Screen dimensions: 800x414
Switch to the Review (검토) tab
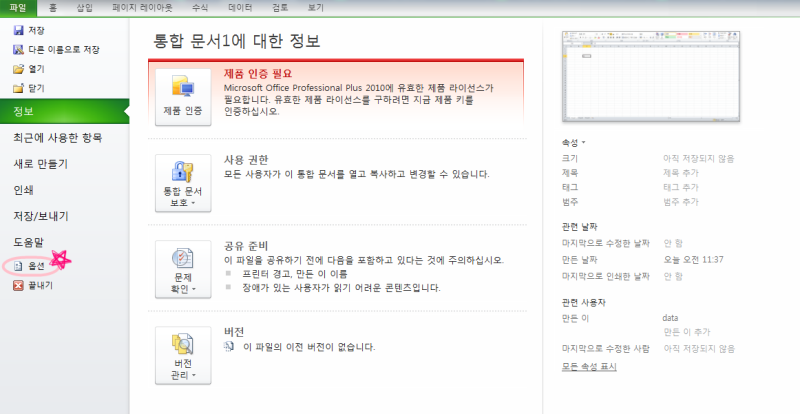point(280,8)
